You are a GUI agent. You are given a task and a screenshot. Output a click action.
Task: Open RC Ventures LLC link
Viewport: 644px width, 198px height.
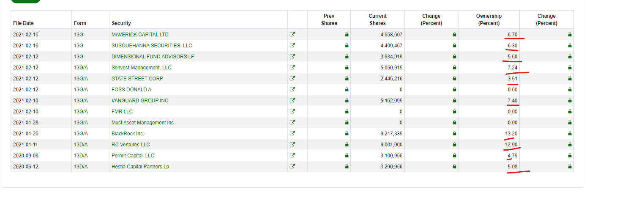(131, 145)
